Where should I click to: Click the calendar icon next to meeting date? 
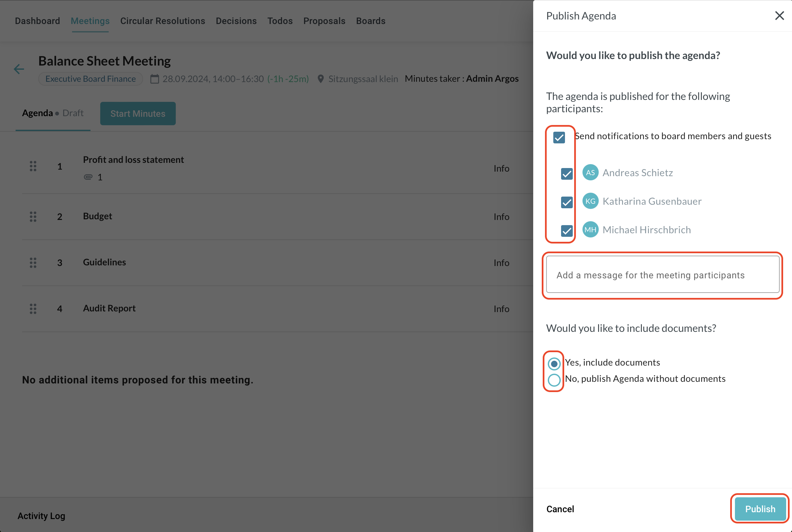tap(155, 79)
